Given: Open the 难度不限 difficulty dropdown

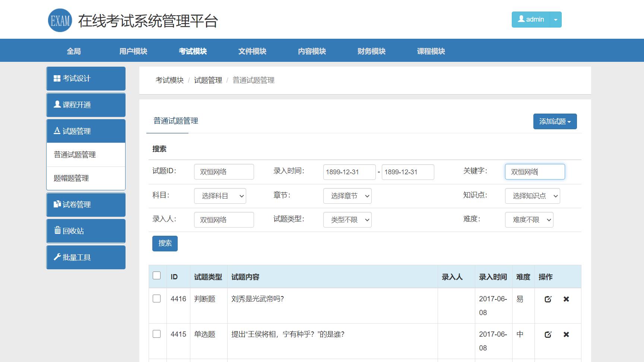Looking at the screenshot, I should (x=529, y=220).
